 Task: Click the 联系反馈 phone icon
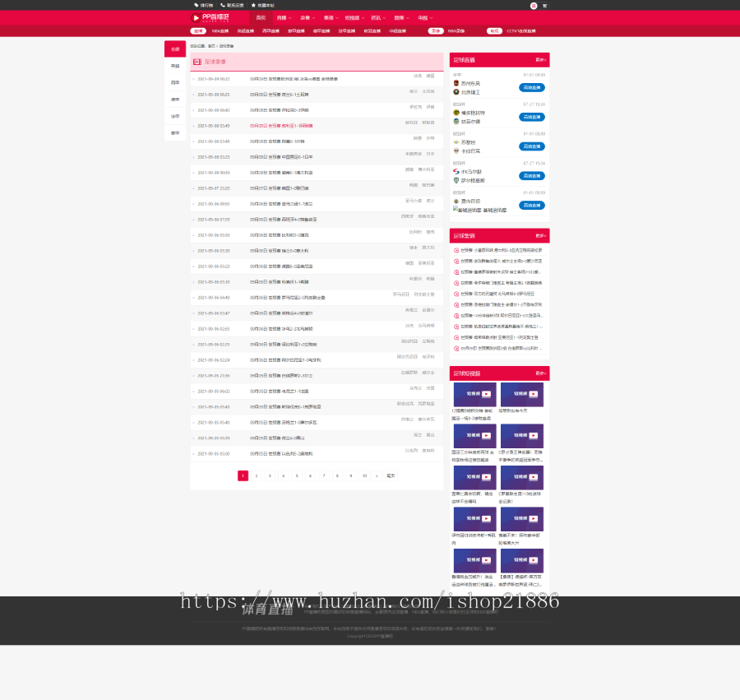[223, 5]
